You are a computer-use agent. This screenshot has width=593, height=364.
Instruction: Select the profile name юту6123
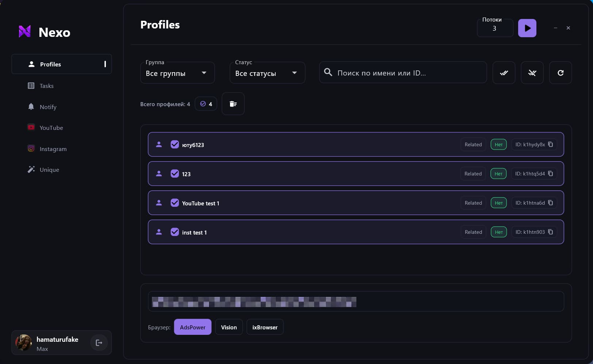click(x=193, y=145)
